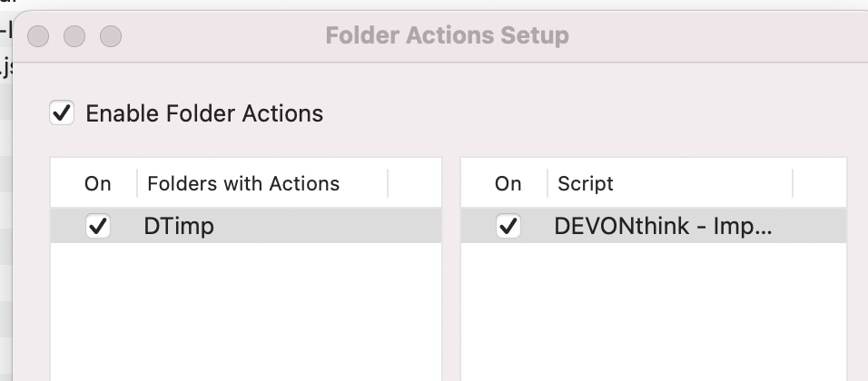This screenshot has width=868, height=381.
Task: Click divider right of Script header
Action: [793, 183]
